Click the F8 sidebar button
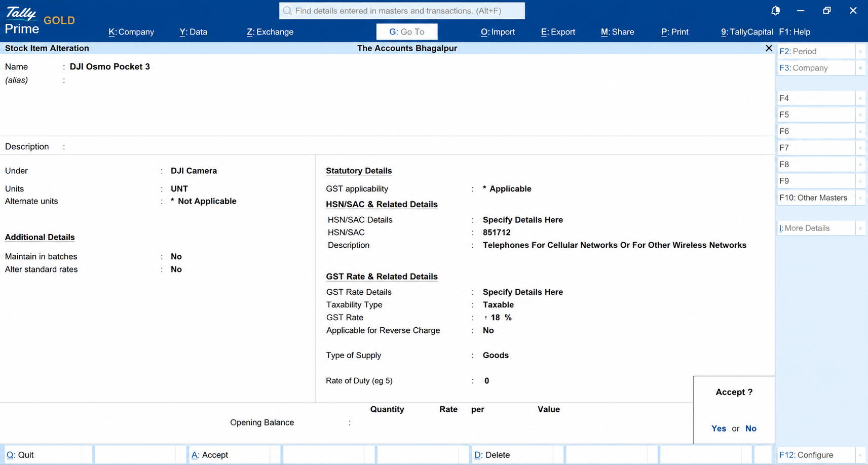868x465 pixels. [816, 165]
